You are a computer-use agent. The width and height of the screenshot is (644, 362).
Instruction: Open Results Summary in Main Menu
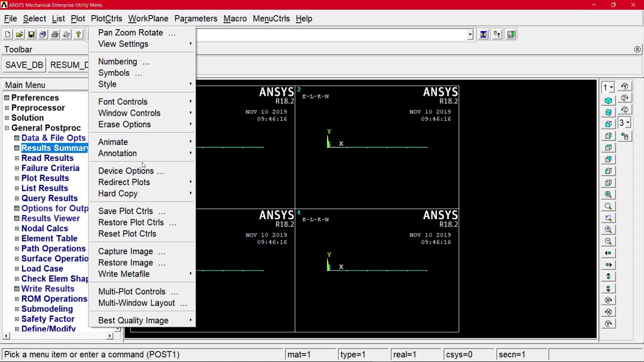pos(55,148)
